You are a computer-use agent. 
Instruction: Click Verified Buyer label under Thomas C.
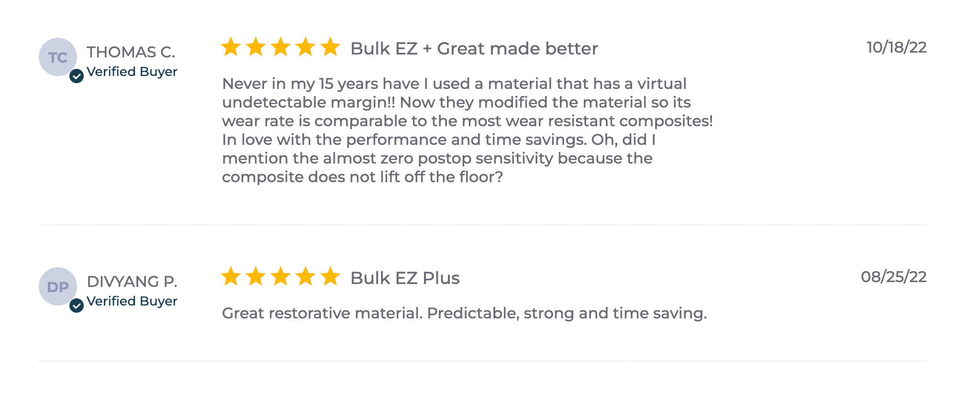[132, 72]
